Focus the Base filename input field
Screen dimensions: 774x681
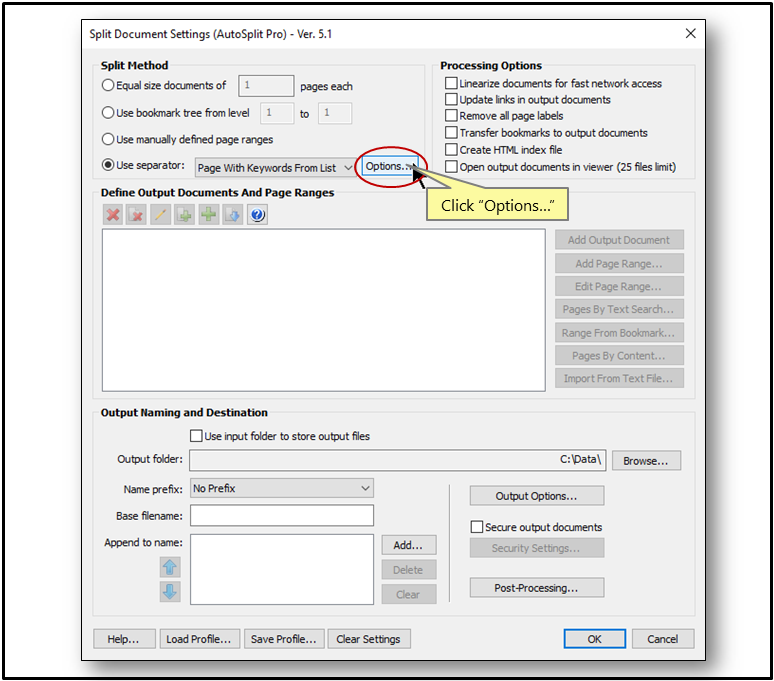pos(282,515)
